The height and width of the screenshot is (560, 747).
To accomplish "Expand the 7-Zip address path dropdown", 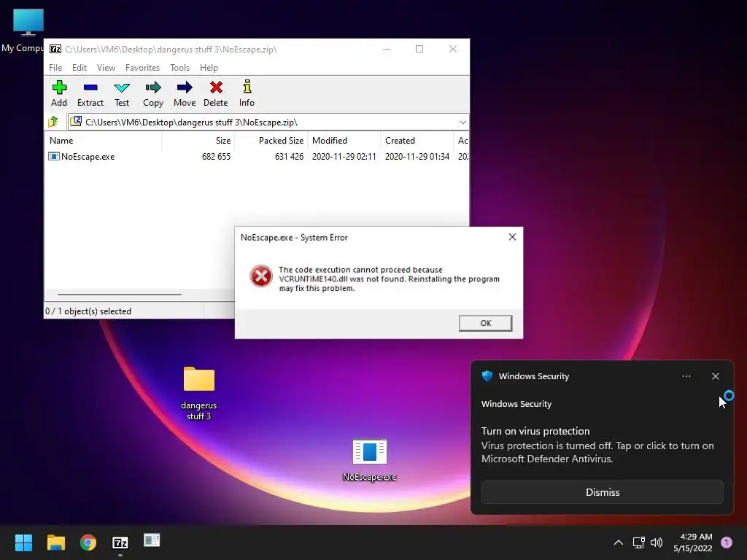I will coord(462,122).
